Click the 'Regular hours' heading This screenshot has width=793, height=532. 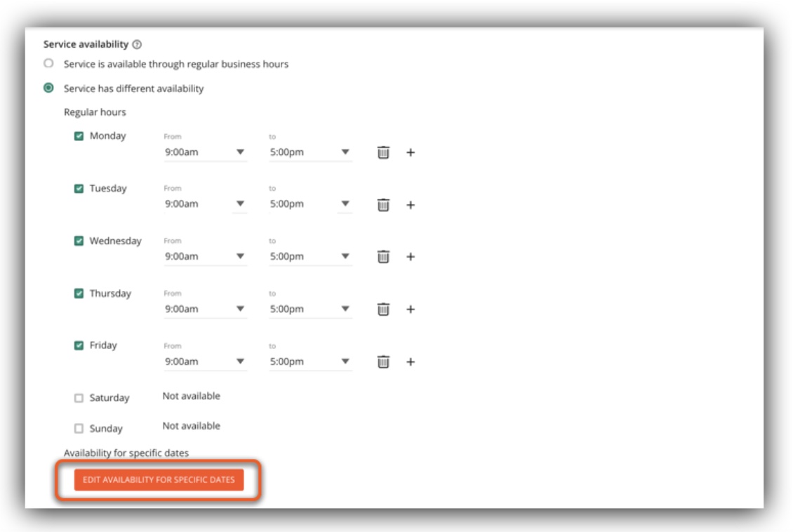coord(95,112)
